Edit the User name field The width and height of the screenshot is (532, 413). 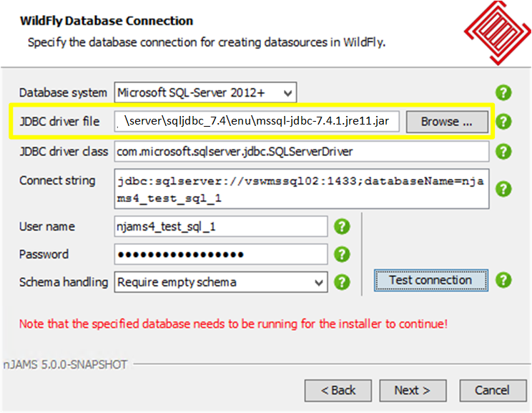221,226
